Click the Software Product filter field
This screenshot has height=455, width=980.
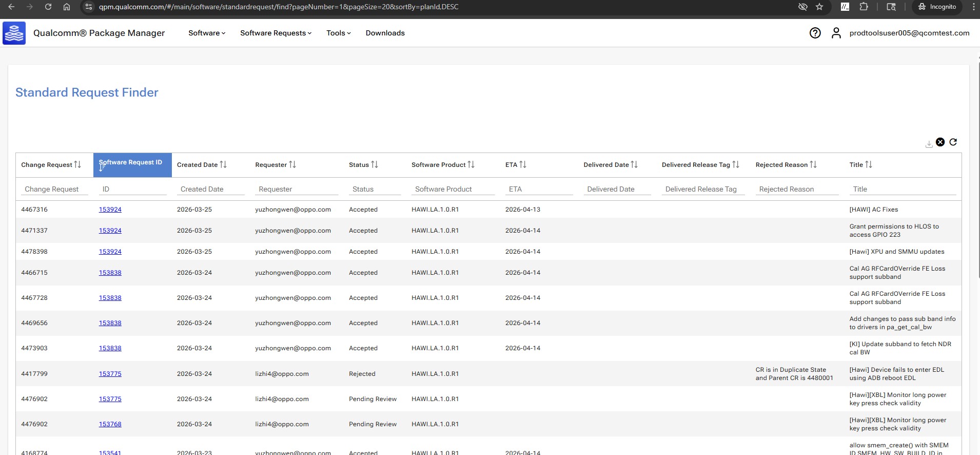453,189
